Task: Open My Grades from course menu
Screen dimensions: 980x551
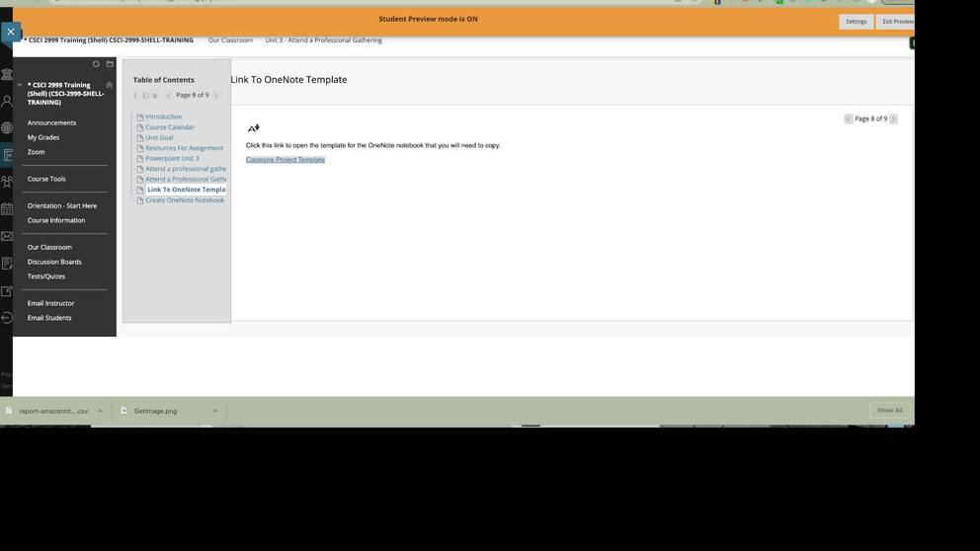Action: click(43, 137)
